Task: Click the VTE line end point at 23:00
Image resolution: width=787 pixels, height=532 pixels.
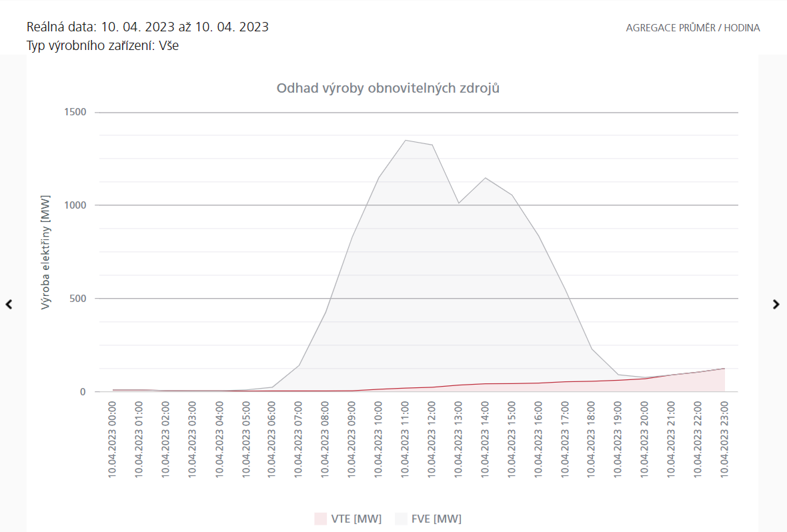Action: click(724, 369)
